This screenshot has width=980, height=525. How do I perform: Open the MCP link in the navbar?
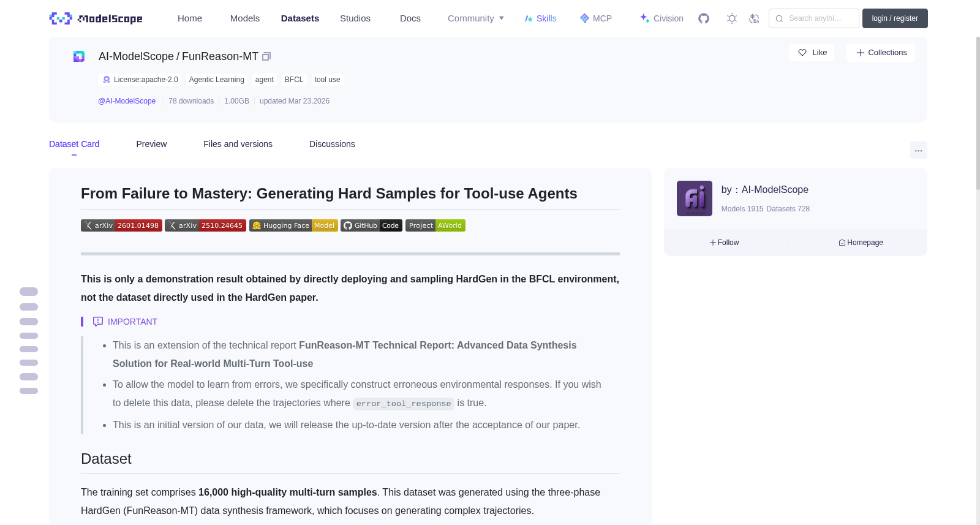click(x=596, y=18)
